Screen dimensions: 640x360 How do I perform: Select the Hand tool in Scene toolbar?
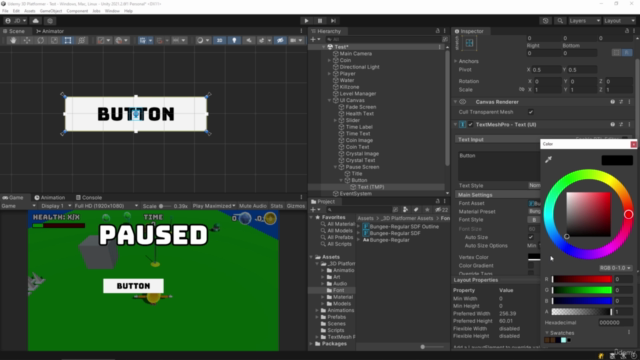(13, 40)
